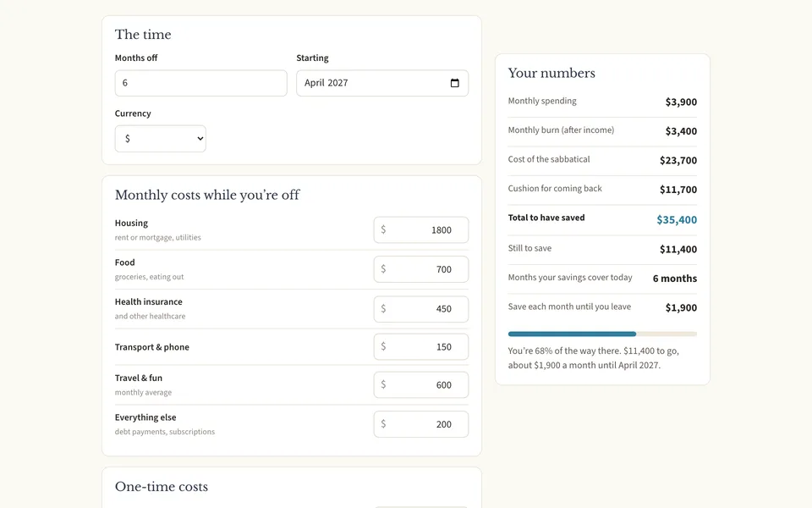Screen dimensions: 812x508
Task: Edit the Travel & fun cost input
Action: click(421, 384)
